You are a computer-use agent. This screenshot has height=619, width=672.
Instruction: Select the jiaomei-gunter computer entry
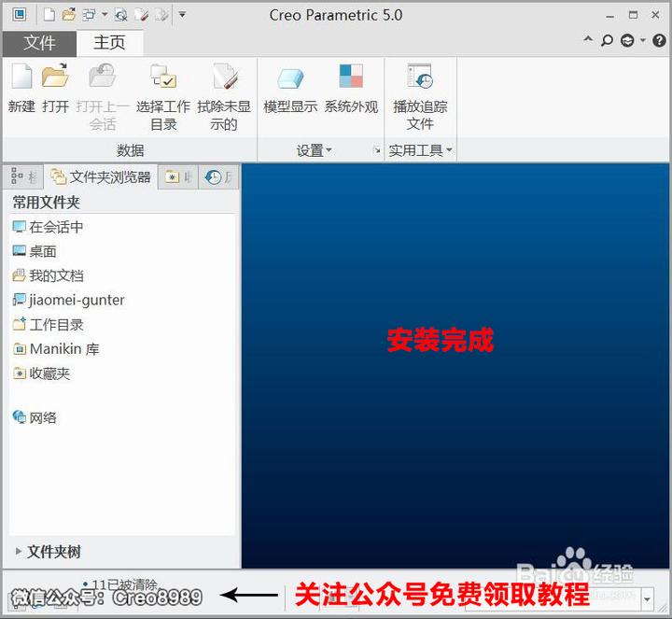click(68, 300)
